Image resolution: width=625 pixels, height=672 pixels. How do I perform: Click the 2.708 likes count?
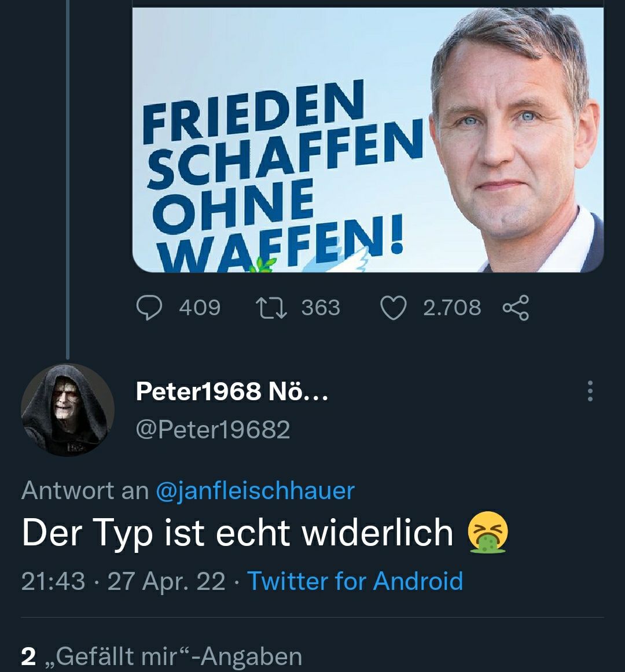452,308
